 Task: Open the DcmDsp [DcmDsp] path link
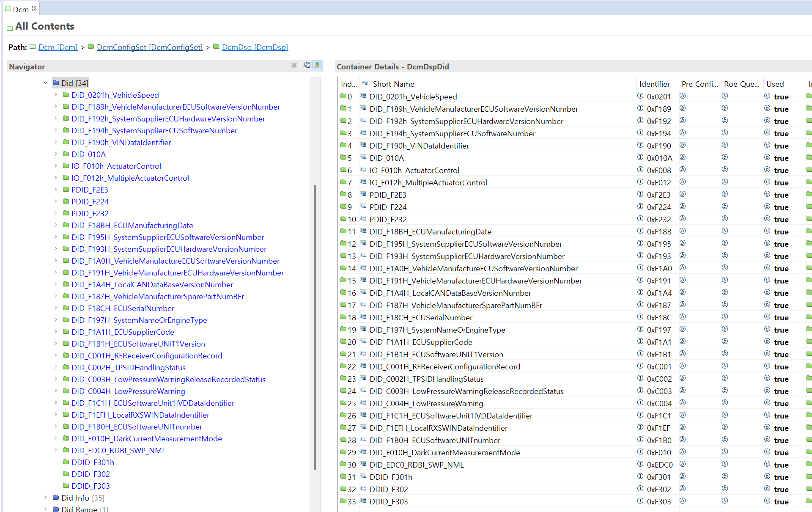(255, 47)
